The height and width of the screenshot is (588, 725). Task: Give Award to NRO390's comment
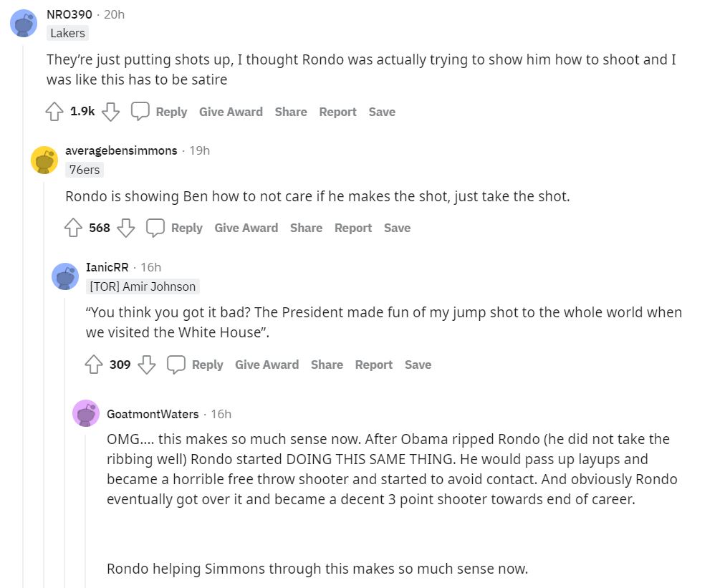231,112
